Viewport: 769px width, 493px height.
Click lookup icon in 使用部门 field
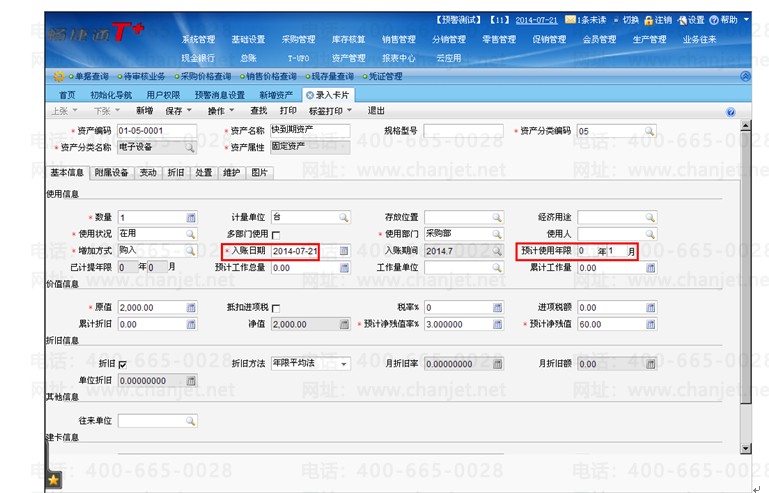(497, 234)
